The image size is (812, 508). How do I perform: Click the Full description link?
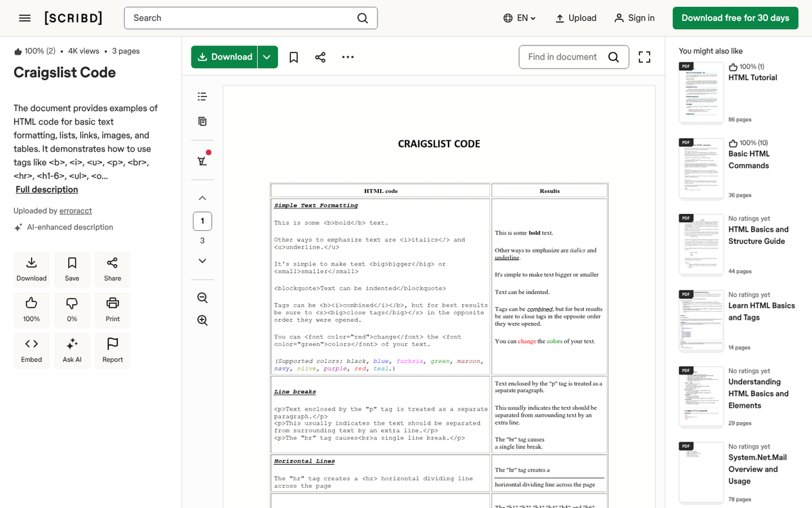pos(46,189)
